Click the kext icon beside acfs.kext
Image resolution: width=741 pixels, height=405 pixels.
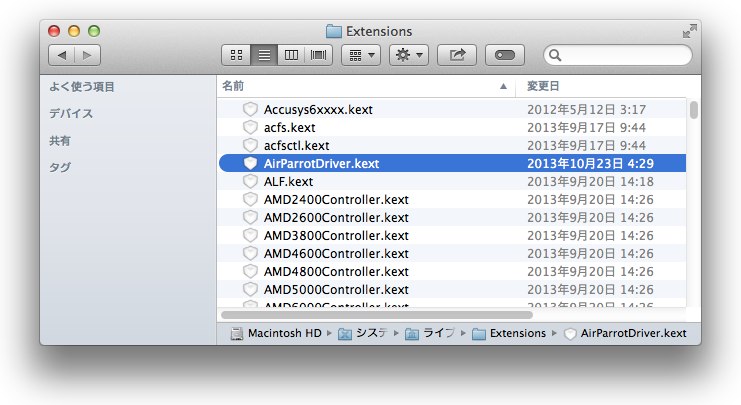point(250,127)
